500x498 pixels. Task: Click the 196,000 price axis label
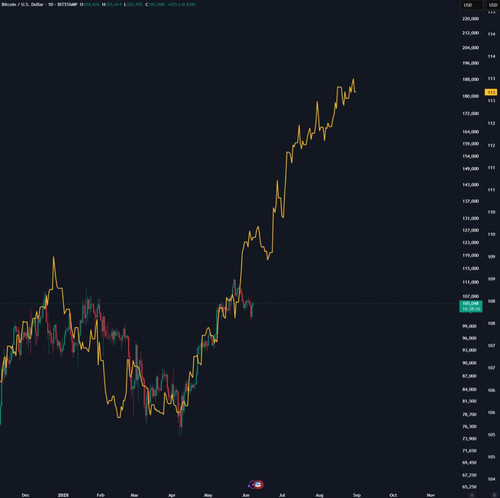470,63
